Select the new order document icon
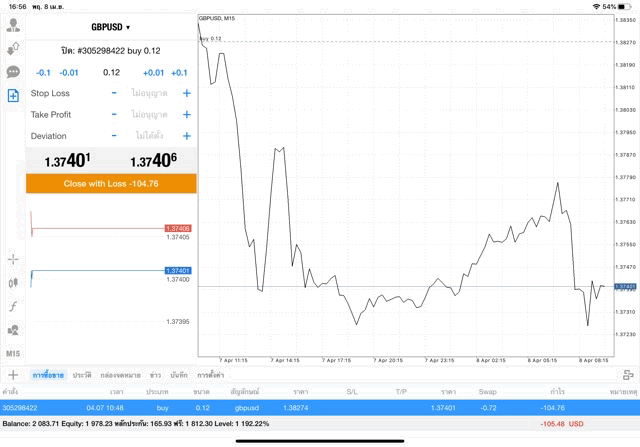The image size is (640, 447). tap(13, 96)
